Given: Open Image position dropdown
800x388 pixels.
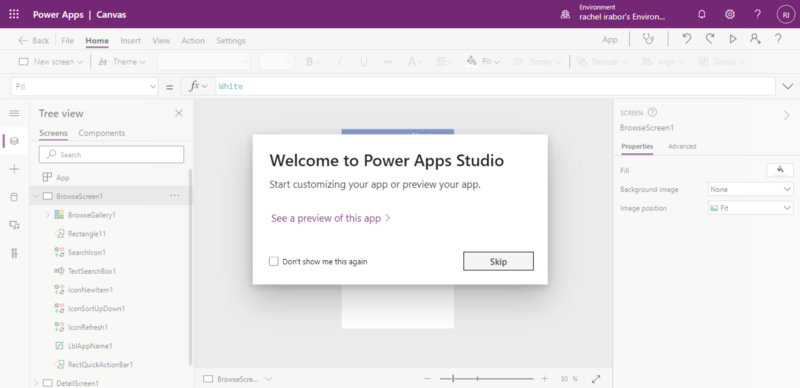Looking at the screenshot, I should [751, 208].
